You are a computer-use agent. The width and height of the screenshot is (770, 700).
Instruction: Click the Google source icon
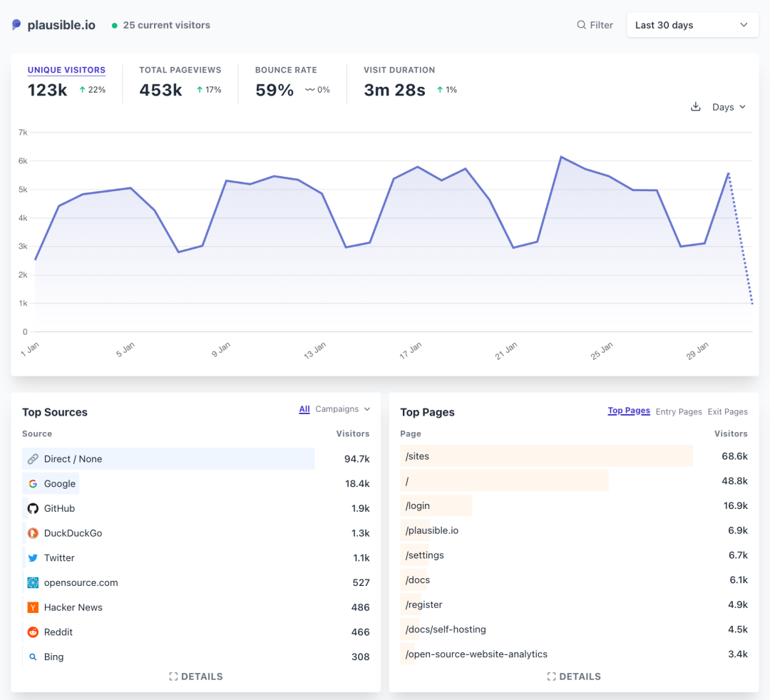pos(33,483)
